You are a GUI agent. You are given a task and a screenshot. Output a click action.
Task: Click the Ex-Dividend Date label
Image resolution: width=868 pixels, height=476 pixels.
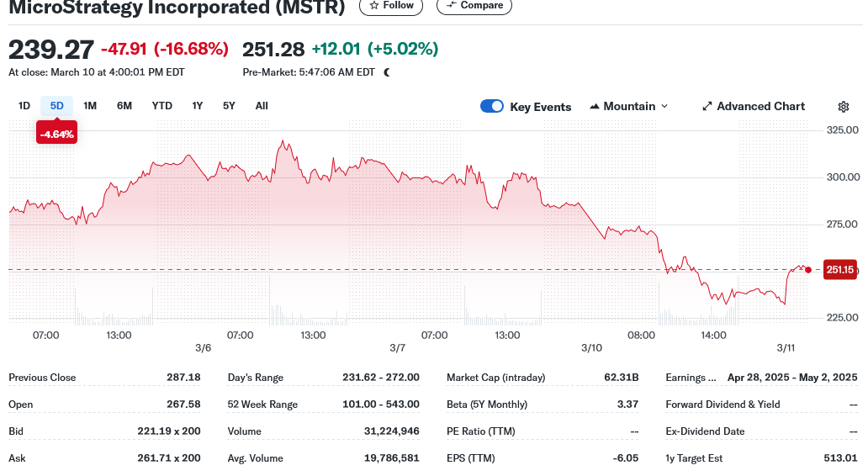coord(705,431)
